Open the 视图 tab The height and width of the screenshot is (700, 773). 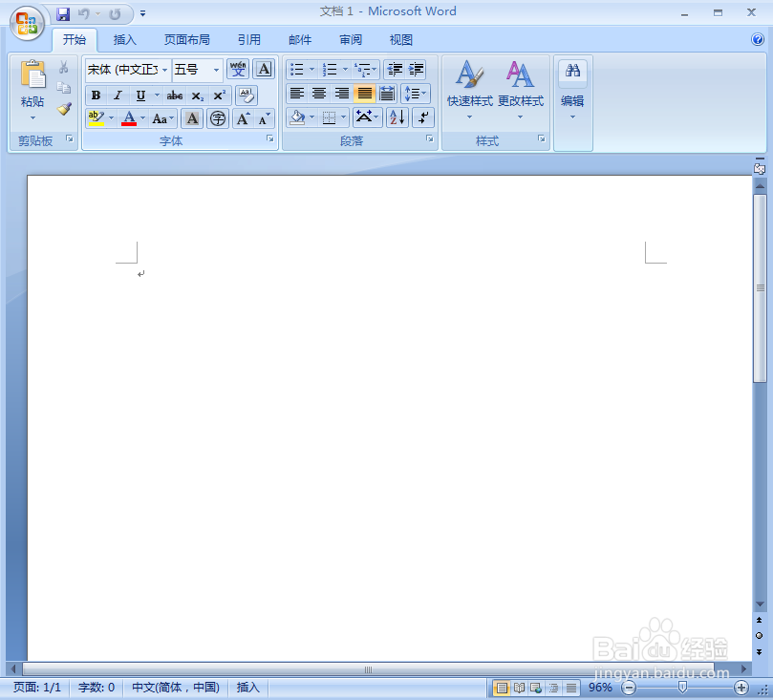[400, 39]
